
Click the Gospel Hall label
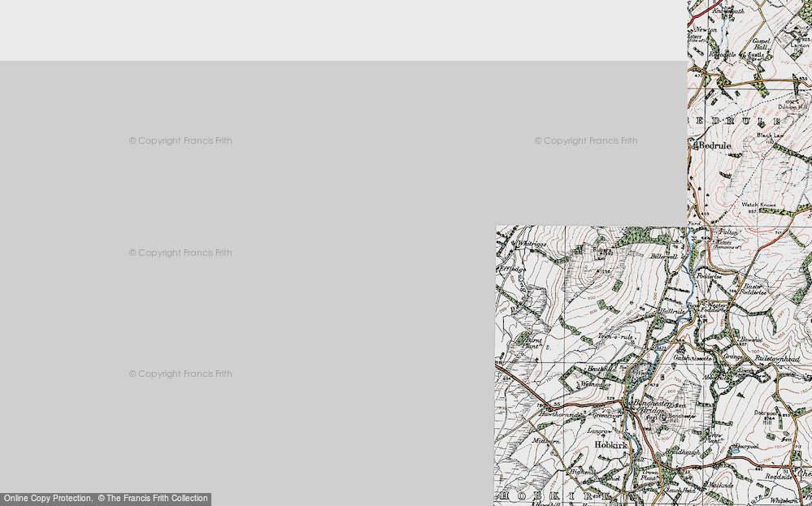(x=762, y=44)
